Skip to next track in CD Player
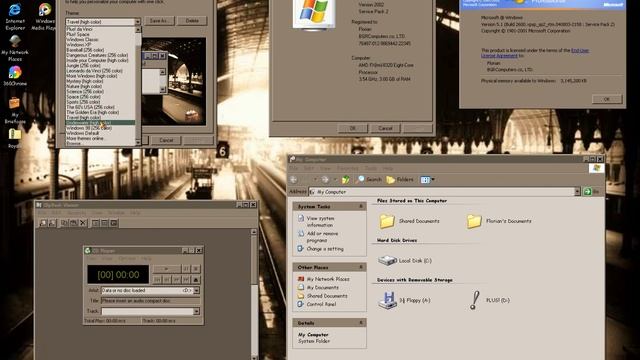640x360 pixels. click(x=186, y=280)
